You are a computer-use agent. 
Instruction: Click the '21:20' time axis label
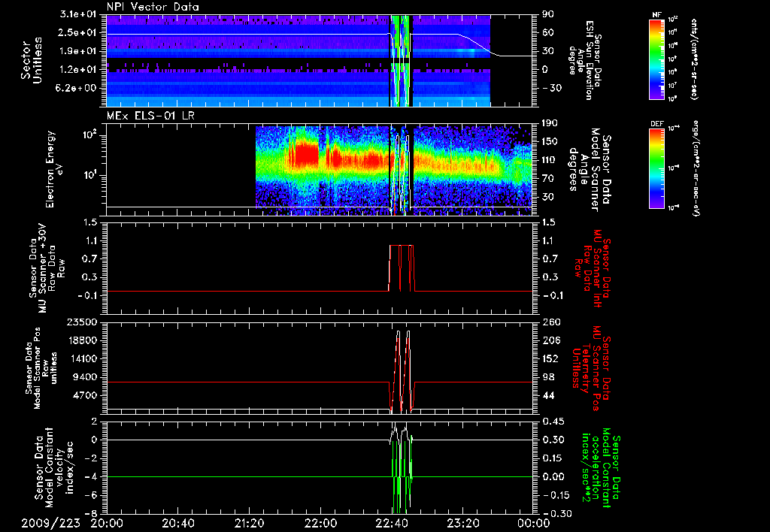[250, 523]
